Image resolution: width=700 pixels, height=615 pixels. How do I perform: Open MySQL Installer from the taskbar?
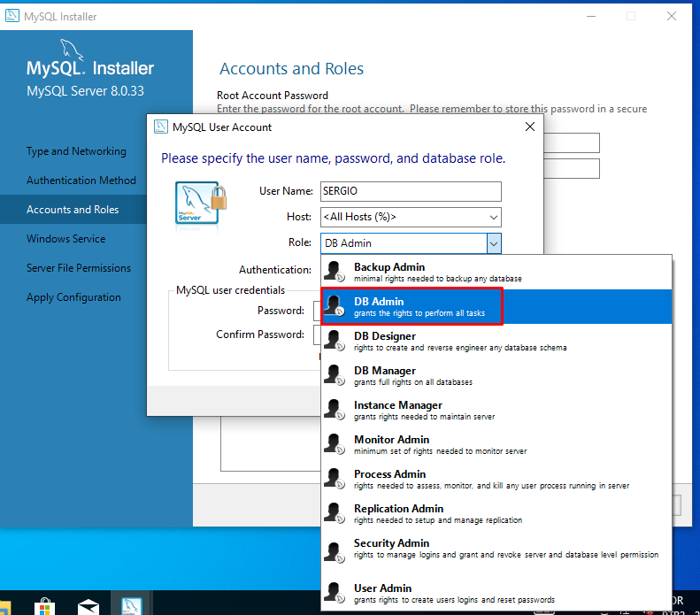point(130,605)
